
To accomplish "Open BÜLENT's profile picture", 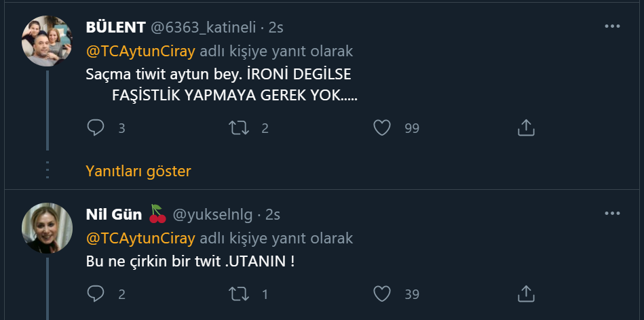I will [x=48, y=41].
